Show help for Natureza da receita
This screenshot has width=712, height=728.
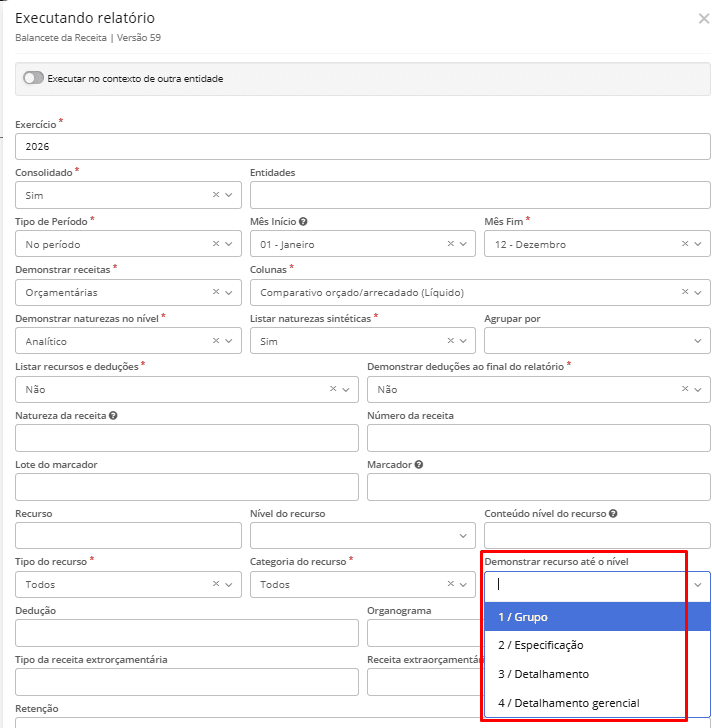113,416
